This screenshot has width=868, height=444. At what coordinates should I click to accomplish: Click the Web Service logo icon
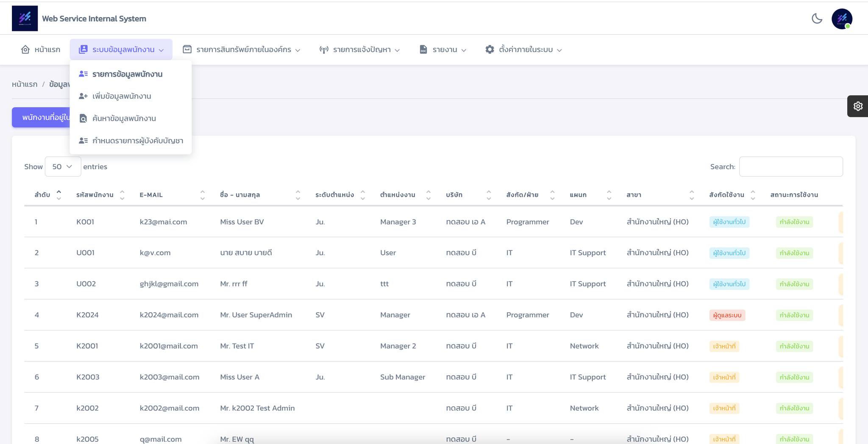(25, 18)
